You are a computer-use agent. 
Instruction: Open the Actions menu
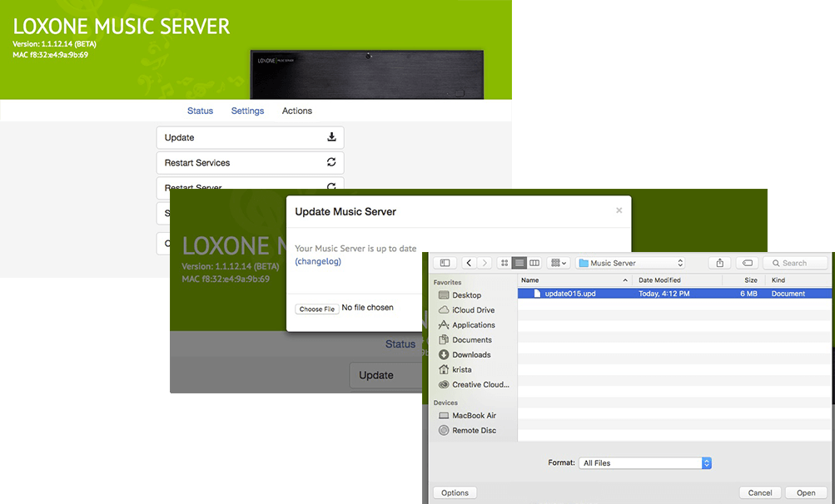pos(296,111)
